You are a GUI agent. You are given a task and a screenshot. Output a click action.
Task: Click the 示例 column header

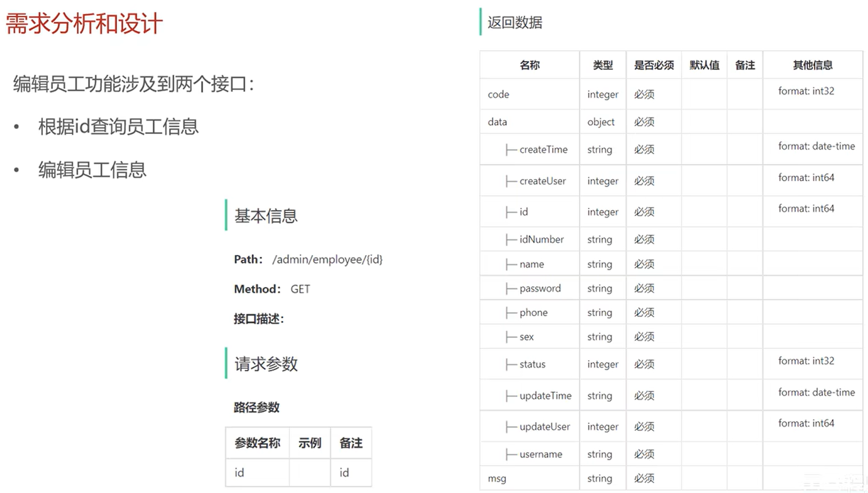pos(310,443)
